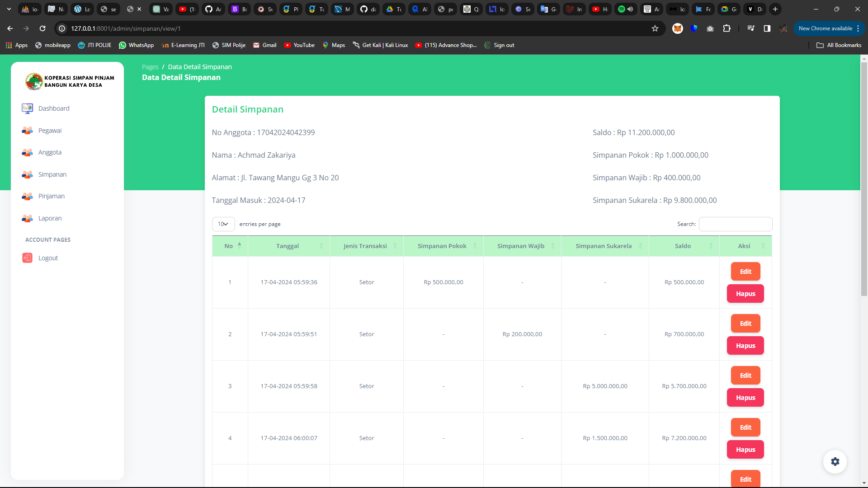Open the MetaMask fox extension
Viewport: 868px width, 488px height.
coord(677,28)
